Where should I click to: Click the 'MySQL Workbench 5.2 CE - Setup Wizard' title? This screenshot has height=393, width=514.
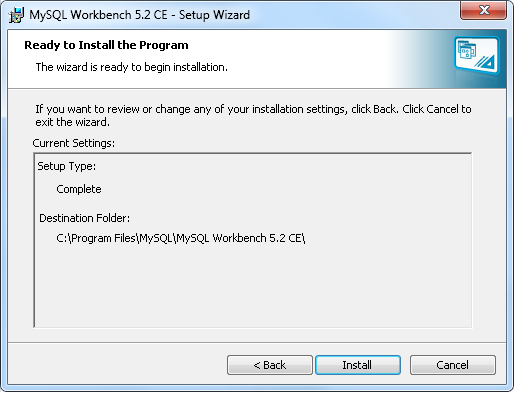pyautogui.click(x=139, y=15)
